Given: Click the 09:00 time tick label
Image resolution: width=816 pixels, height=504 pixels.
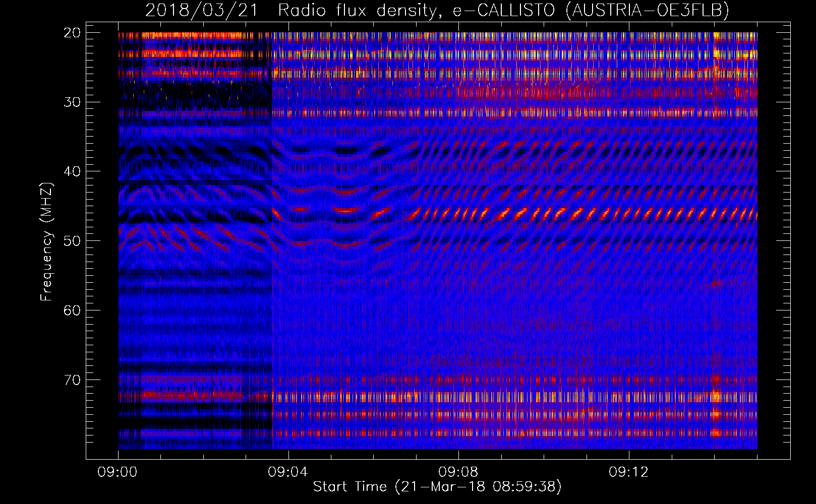Looking at the screenshot, I should [x=118, y=472].
